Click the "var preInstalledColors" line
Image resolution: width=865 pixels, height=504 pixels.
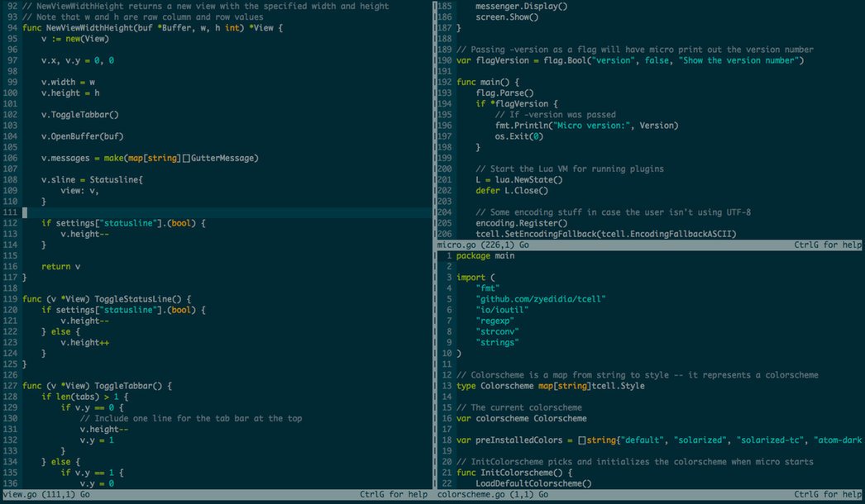pos(659,440)
